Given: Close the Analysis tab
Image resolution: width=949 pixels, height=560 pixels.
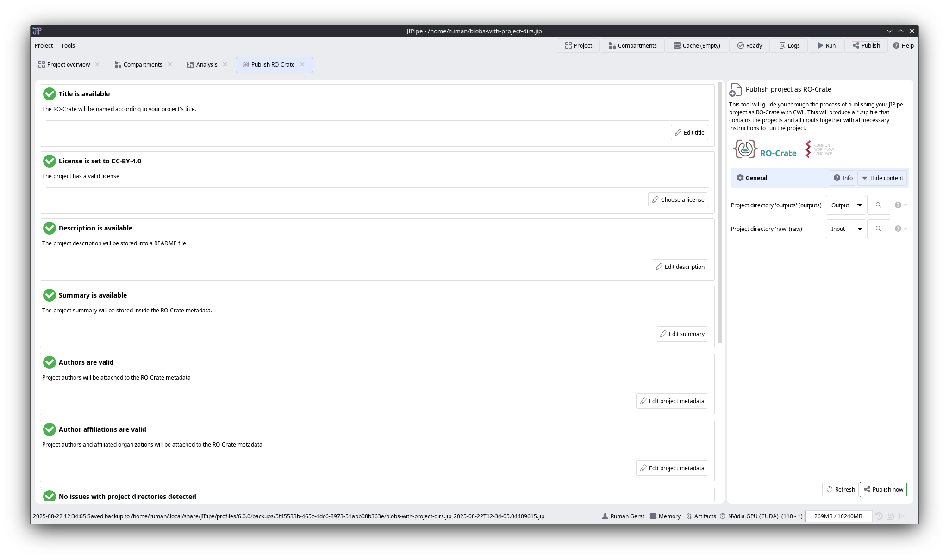Looking at the screenshot, I should tap(225, 64).
